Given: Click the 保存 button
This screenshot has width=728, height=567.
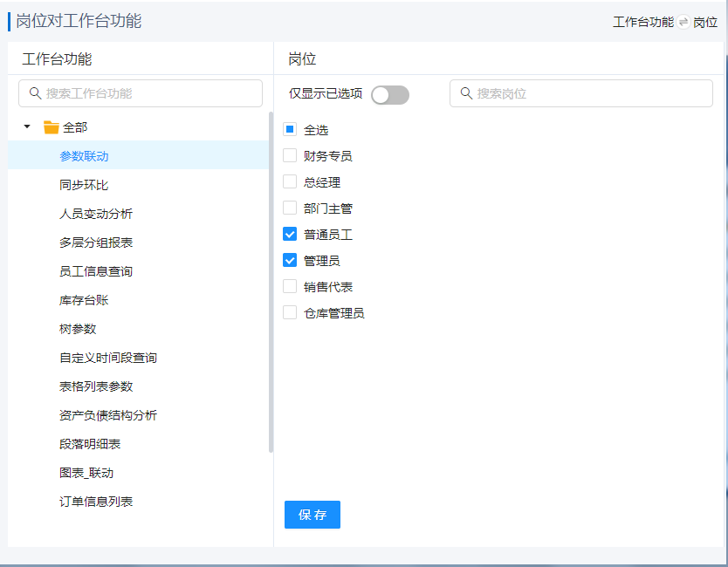Looking at the screenshot, I should (312, 515).
